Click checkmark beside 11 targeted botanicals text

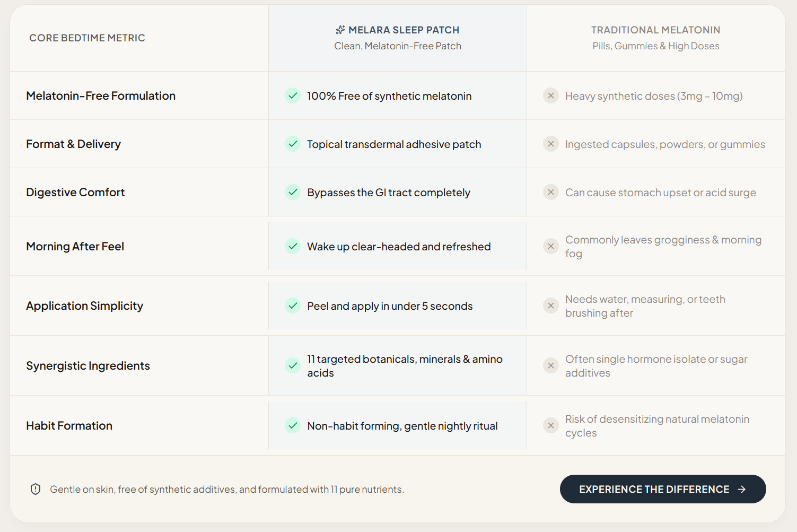293,365
